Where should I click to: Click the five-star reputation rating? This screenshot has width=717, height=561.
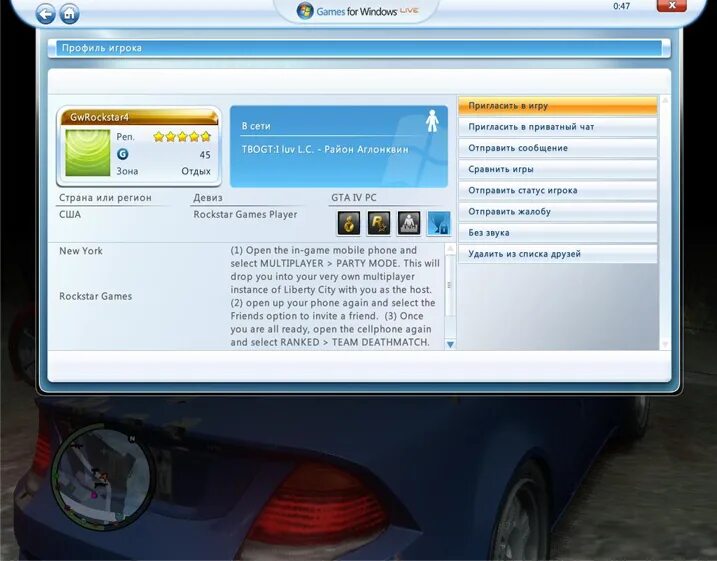click(182, 136)
